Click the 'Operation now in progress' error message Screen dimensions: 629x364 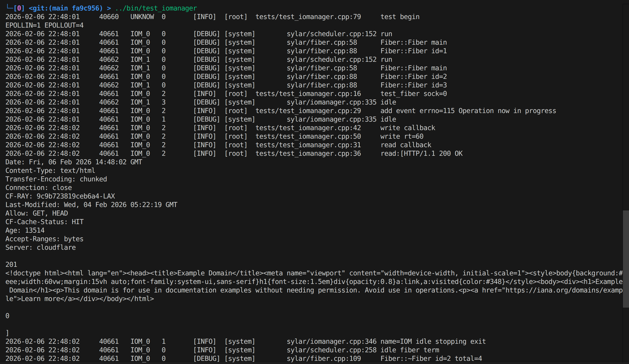click(507, 111)
